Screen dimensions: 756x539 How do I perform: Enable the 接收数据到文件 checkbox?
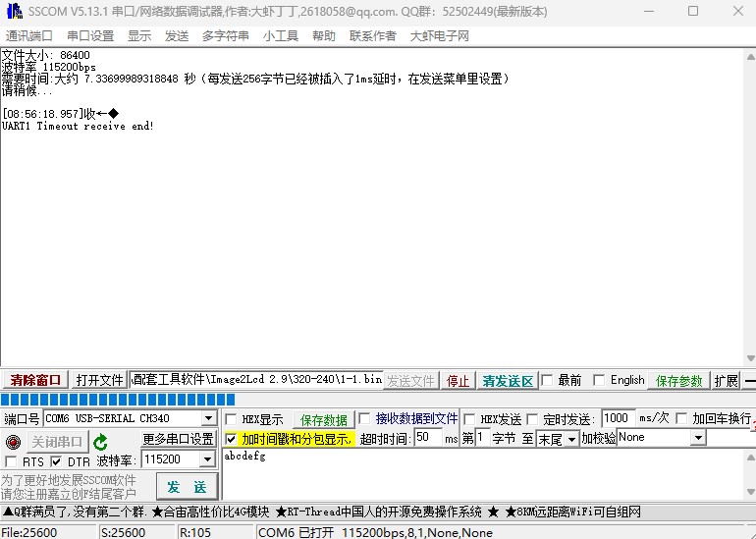click(x=365, y=418)
